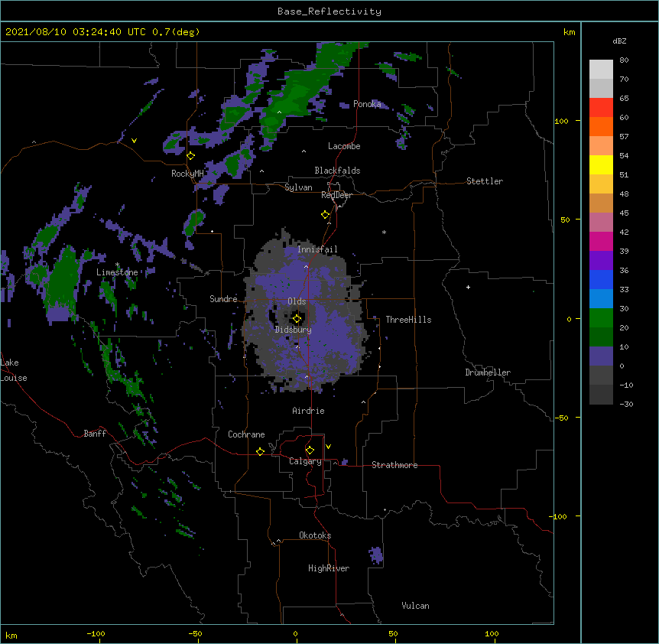Pick the red 60-65 dBZ legend swatch
659x644 pixels.
point(601,108)
